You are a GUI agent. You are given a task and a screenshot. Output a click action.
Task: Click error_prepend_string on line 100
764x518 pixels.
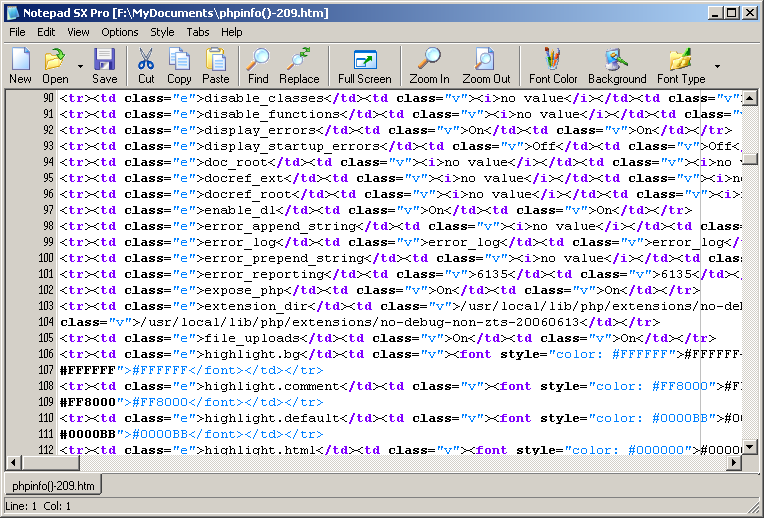click(284, 258)
